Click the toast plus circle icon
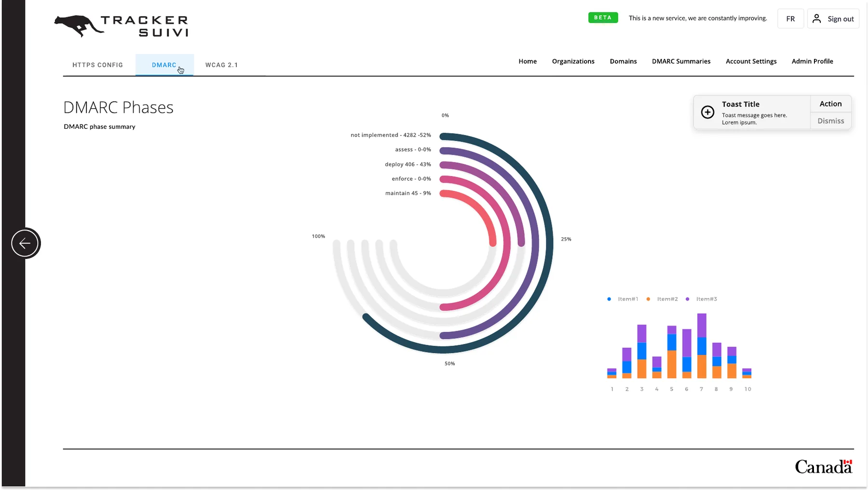 click(707, 112)
